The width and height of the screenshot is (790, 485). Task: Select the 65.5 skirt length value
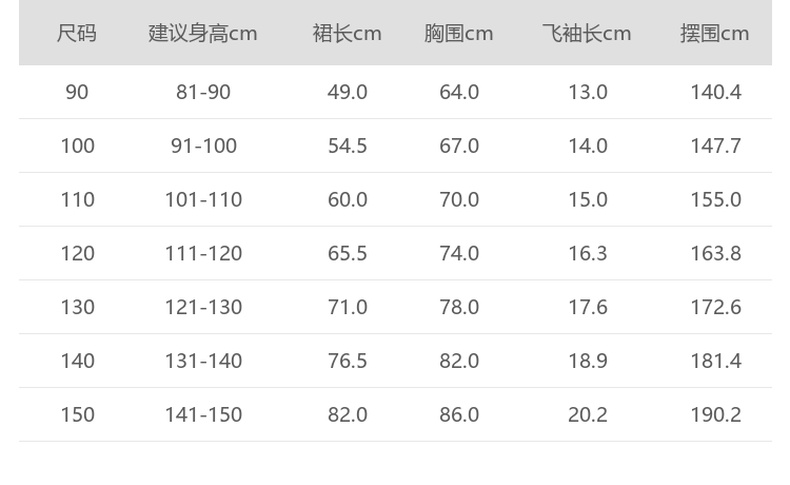[x=347, y=254]
